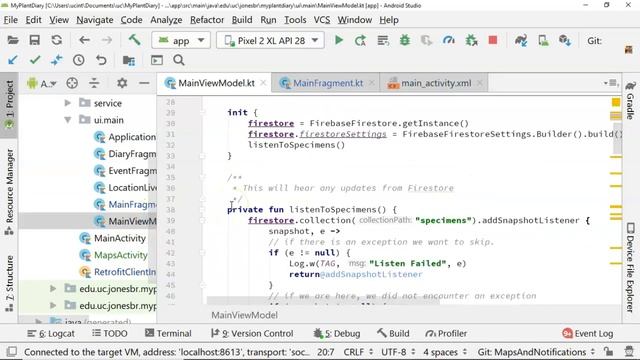This screenshot has height=360, width=640.
Task: Click the Debug app bug icon
Action: pos(405,40)
